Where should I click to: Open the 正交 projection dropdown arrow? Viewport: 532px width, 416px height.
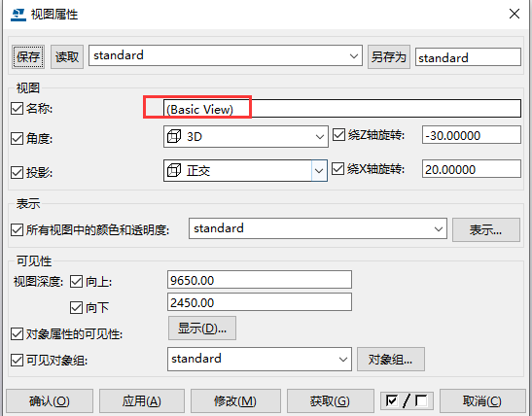319,170
